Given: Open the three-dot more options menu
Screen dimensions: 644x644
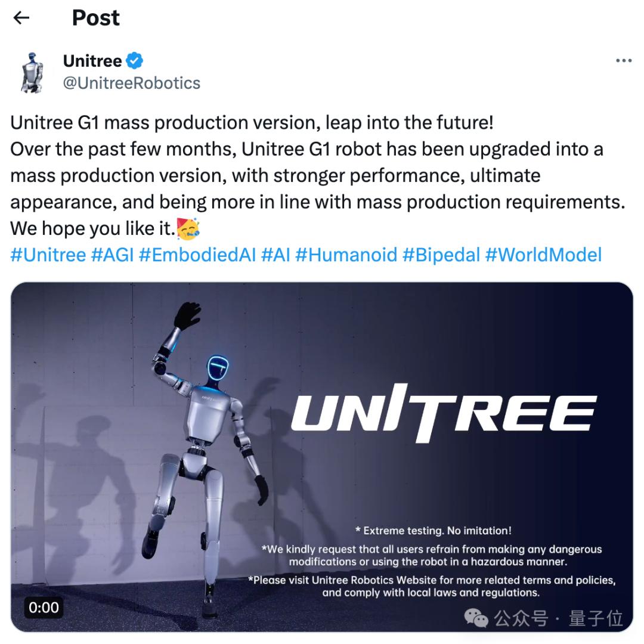Looking at the screenshot, I should [x=624, y=61].
